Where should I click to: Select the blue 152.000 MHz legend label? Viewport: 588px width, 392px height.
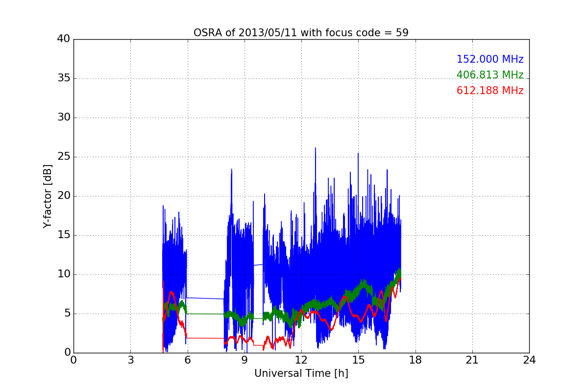[490, 59]
